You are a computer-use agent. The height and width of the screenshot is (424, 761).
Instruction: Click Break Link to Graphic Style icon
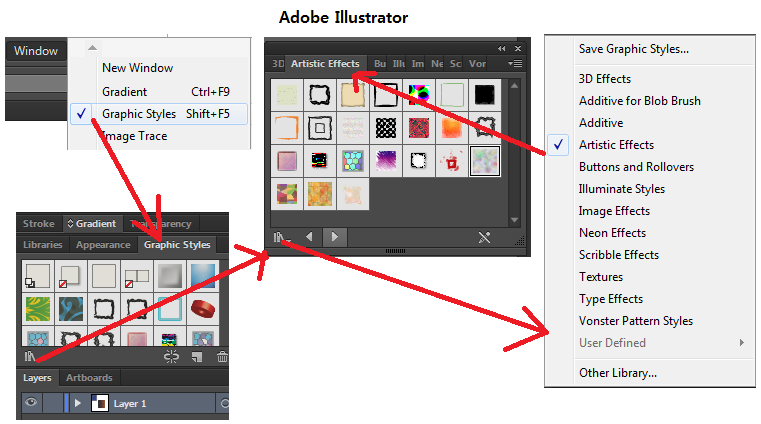tap(171, 357)
